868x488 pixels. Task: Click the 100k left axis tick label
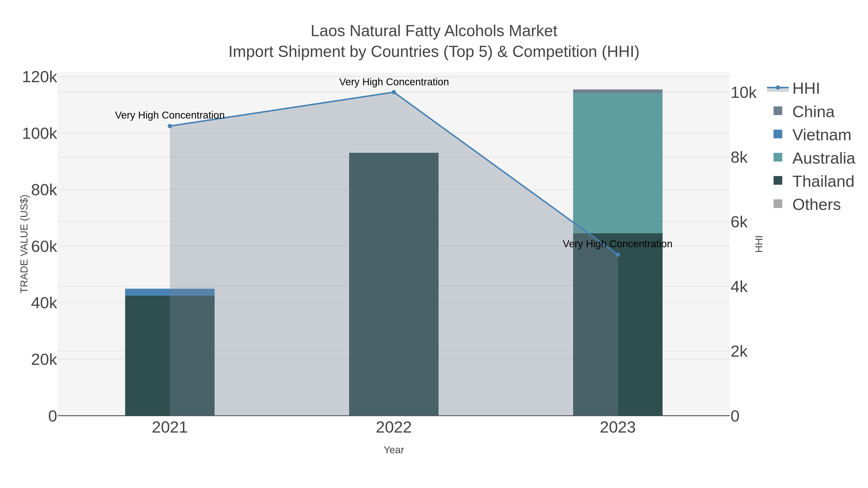[40, 134]
